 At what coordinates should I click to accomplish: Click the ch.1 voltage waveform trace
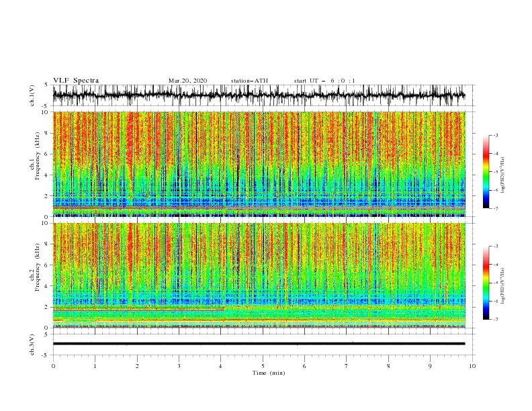tap(259, 95)
